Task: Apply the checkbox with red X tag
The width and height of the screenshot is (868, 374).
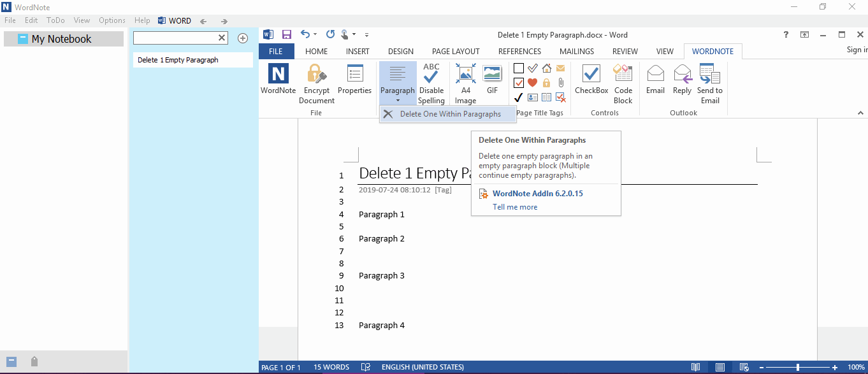Action: tap(560, 97)
